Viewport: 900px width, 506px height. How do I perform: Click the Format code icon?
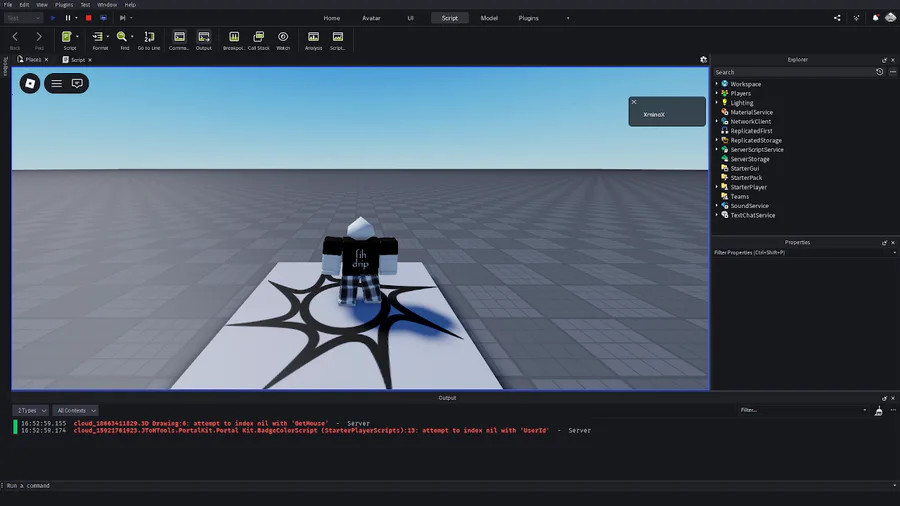(x=98, y=37)
